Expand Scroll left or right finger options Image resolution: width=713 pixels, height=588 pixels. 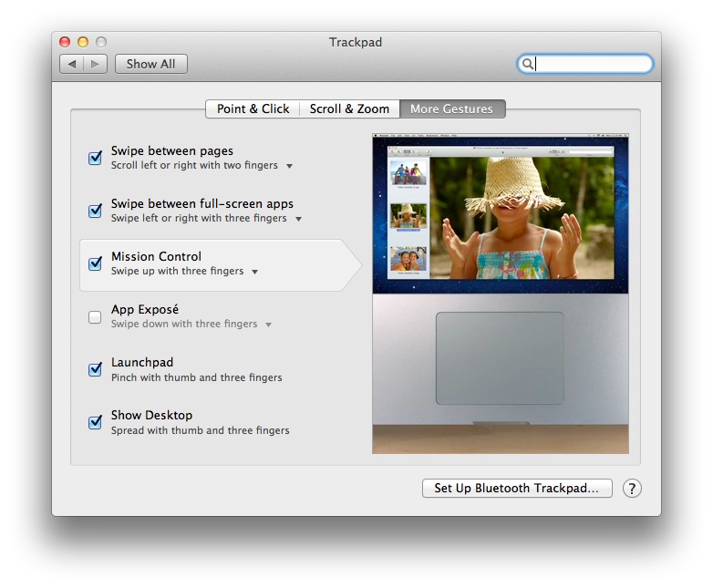(x=289, y=167)
